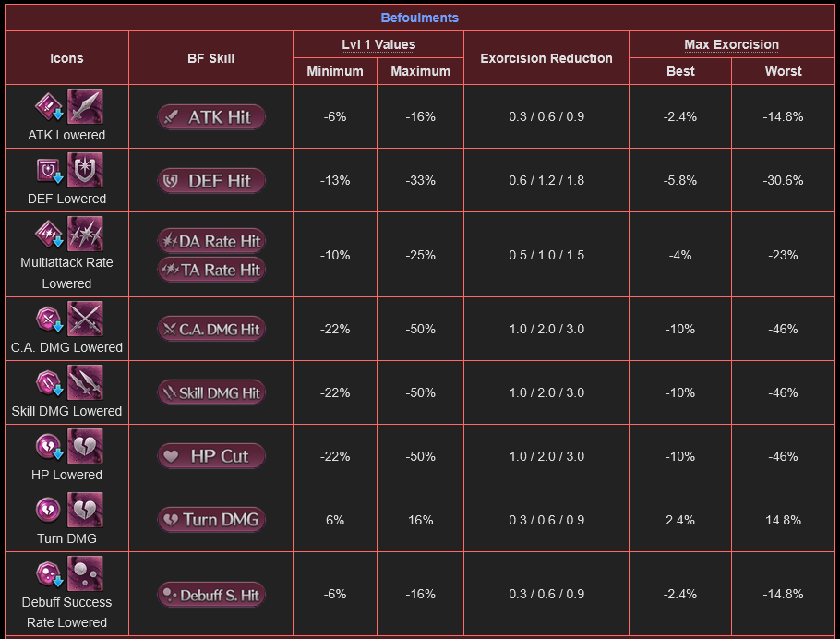Screen dimensions: 840x639
Task: Open the Befoulments header link
Action: [419, 18]
